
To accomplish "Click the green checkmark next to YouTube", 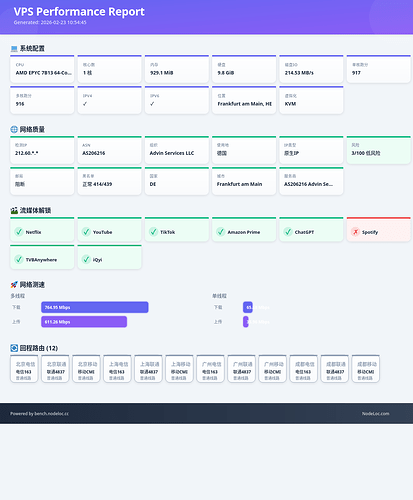I will 86,232.
